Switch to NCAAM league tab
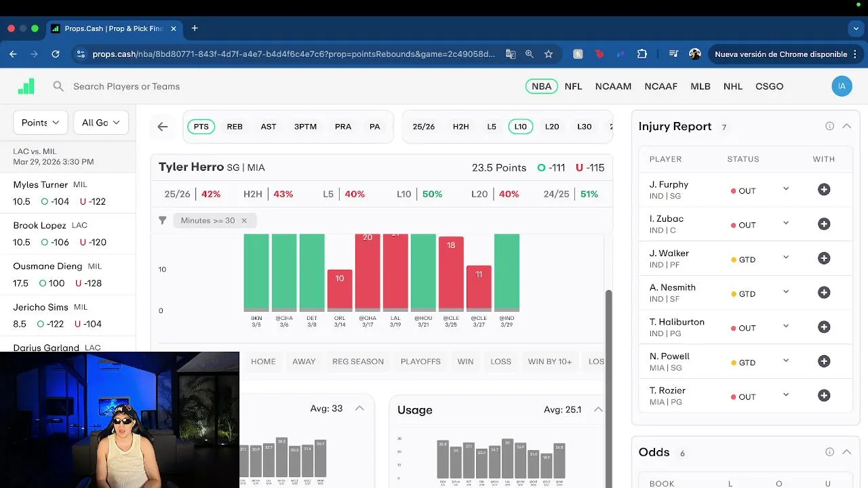The width and height of the screenshot is (868, 488). pyautogui.click(x=613, y=86)
